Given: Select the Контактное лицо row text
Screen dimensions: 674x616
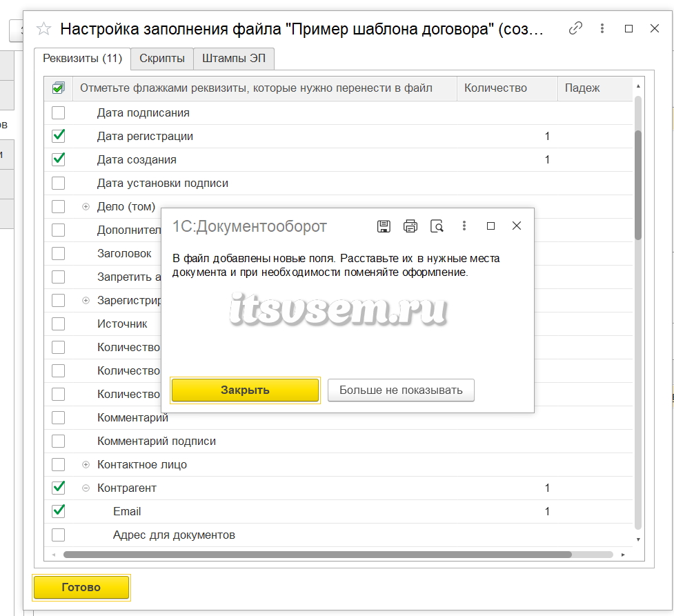Looking at the screenshot, I should pos(142,465).
